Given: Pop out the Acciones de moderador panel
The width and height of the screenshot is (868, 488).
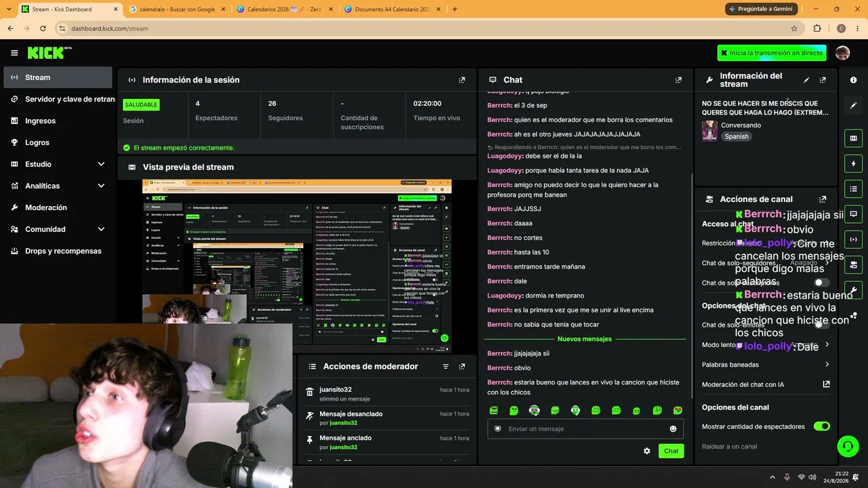Looking at the screenshot, I should pos(462,367).
